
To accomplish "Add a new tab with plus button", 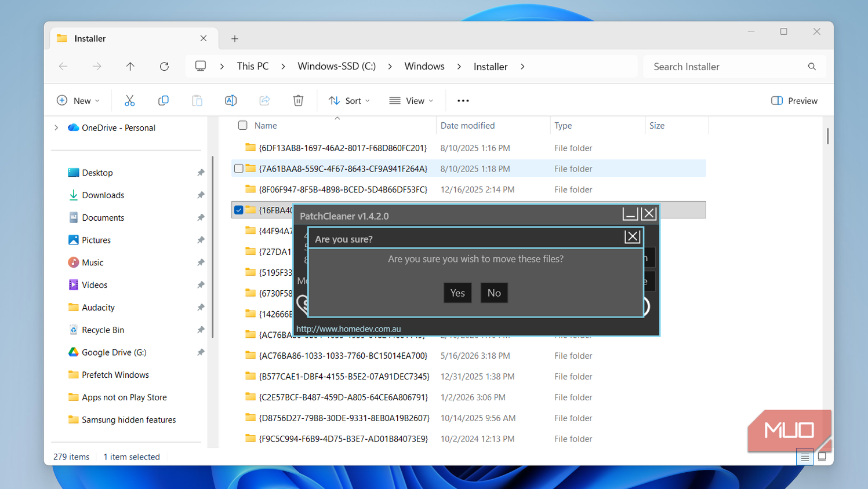I will (235, 39).
